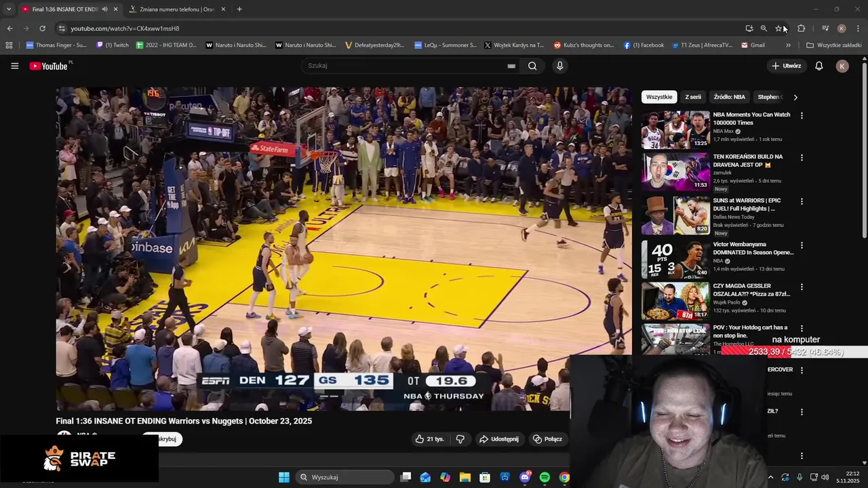Open options for CZY MAGDA GESSLER video
Viewport: 868px width, 488px height.
[802, 287]
